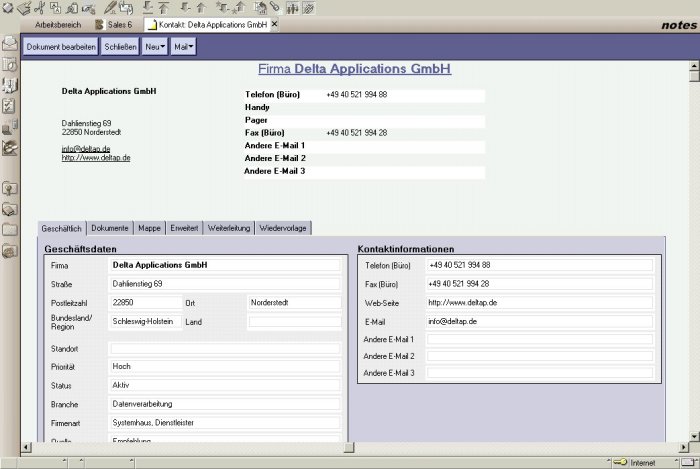This screenshot has width=700, height=469.
Task: Expand the Neu dropdown button
Action: coord(155,47)
